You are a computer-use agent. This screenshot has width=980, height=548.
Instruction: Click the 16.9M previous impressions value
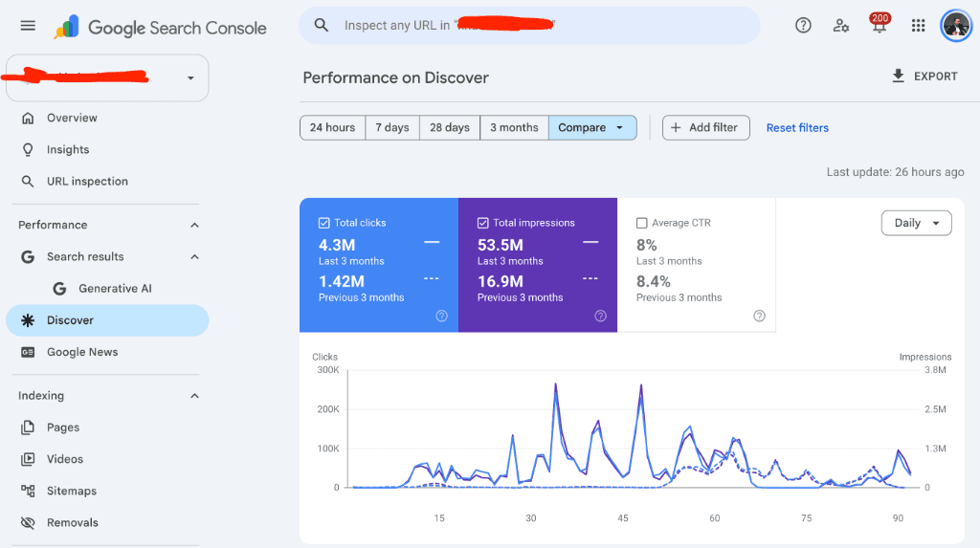point(500,282)
